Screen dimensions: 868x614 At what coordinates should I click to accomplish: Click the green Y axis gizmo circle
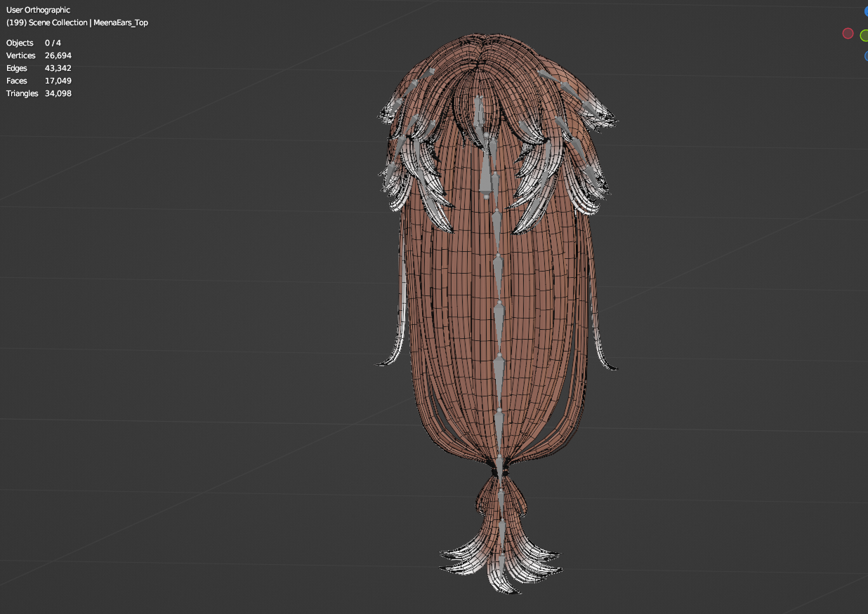pos(864,36)
